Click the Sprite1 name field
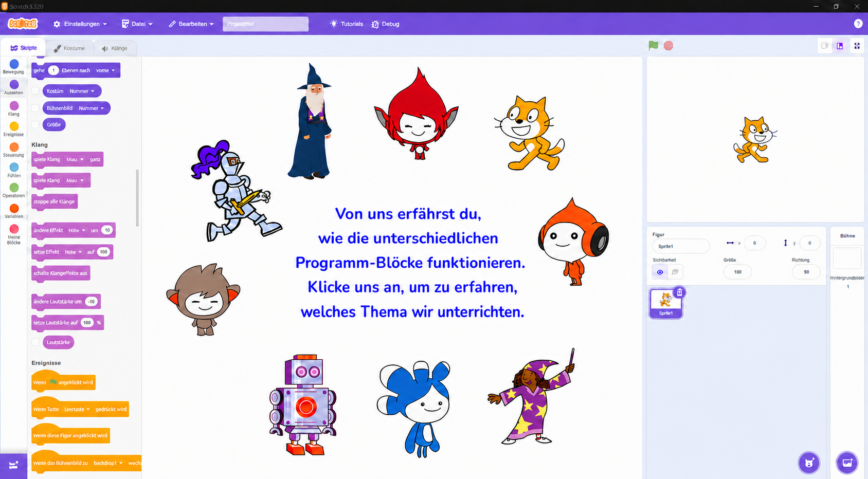Image resolution: width=868 pixels, height=479 pixels. tap(681, 246)
